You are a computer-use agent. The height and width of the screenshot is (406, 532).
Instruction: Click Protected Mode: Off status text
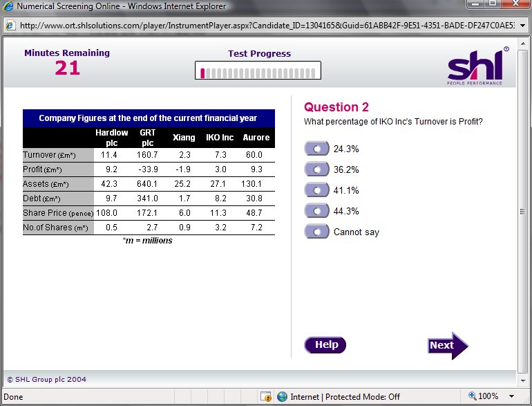coord(363,397)
